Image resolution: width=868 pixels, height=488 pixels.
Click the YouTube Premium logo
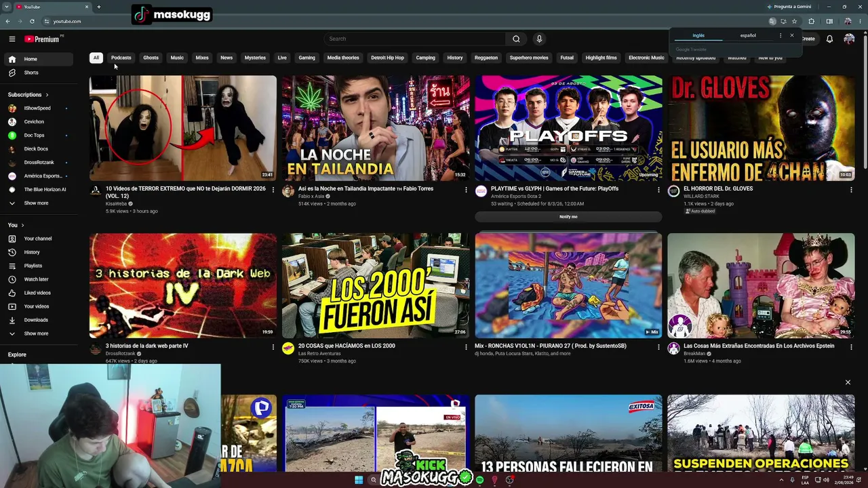(42, 39)
